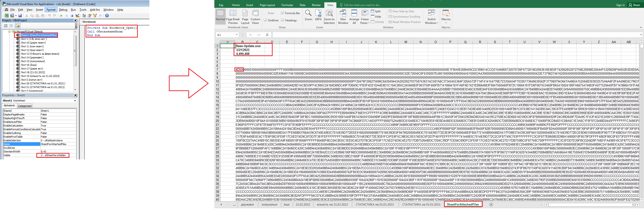Click the Split window button
The width and height of the screenshot is (644, 209).
coord(376,11)
